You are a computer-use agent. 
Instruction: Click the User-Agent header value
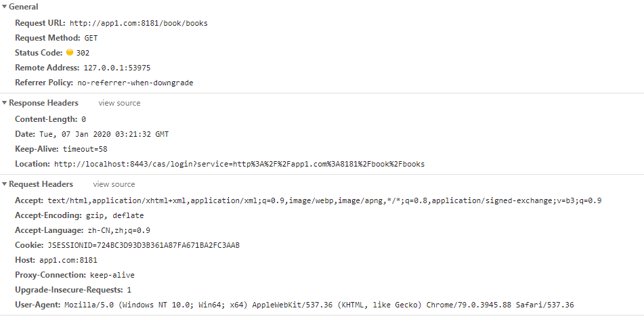(319, 305)
